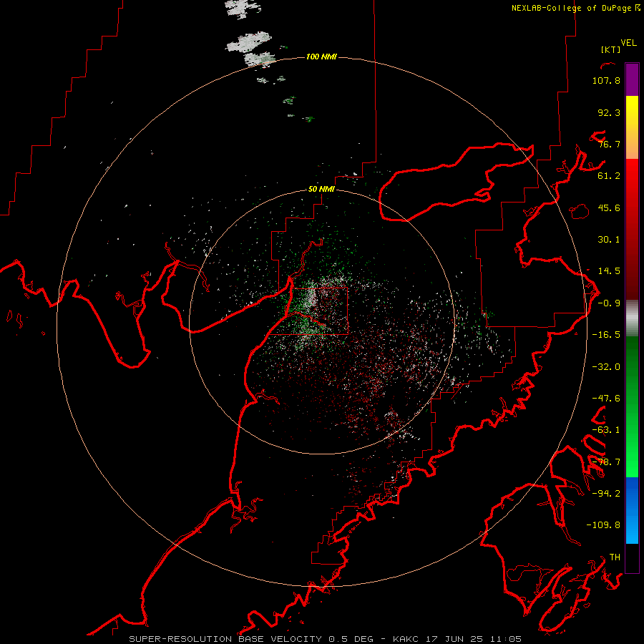Click the 14.5 legend value

[609, 271]
